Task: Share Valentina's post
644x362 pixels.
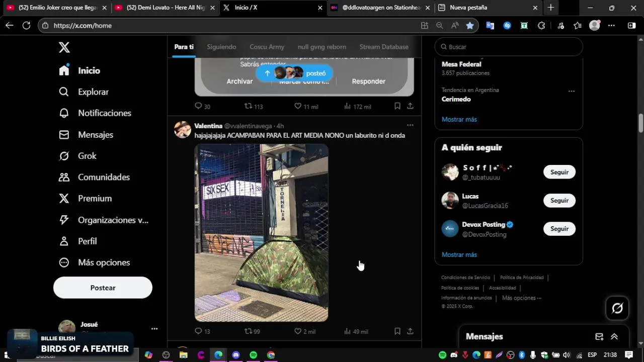Action: (411, 331)
